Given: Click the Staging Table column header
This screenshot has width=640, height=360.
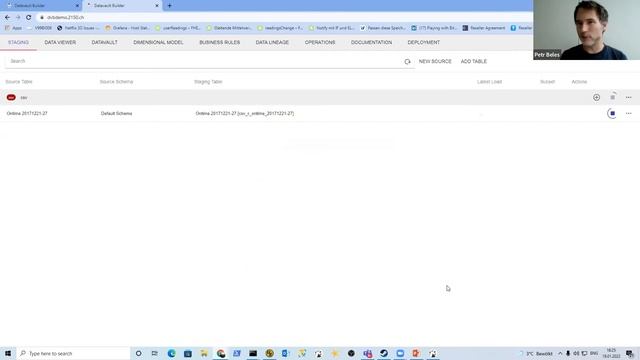Looking at the screenshot, I should point(208,82).
